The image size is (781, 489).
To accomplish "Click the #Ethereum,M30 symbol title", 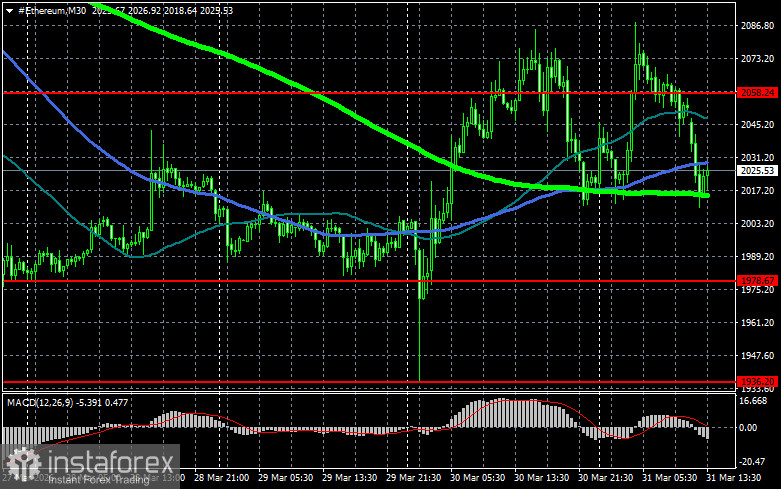I will pyautogui.click(x=52, y=10).
